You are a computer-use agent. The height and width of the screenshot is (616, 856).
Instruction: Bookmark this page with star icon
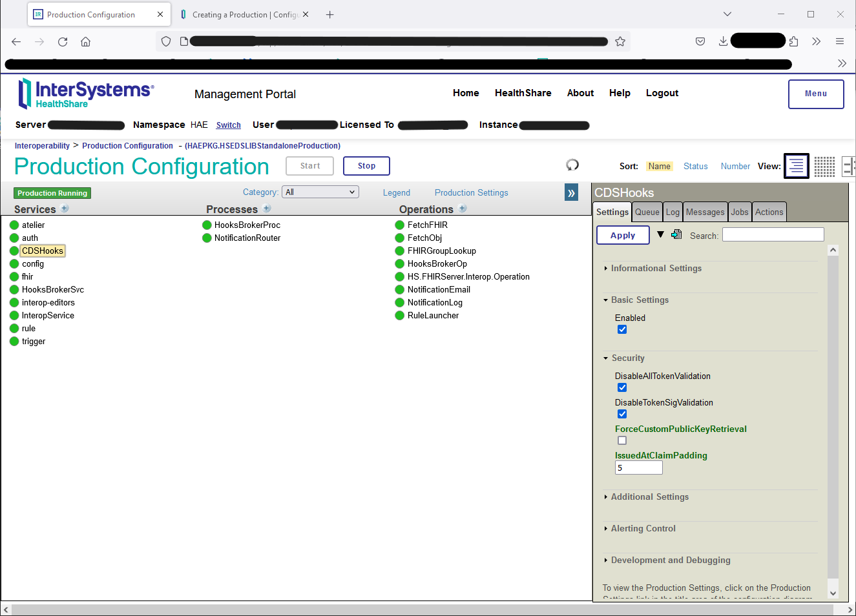[x=620, y=41]
